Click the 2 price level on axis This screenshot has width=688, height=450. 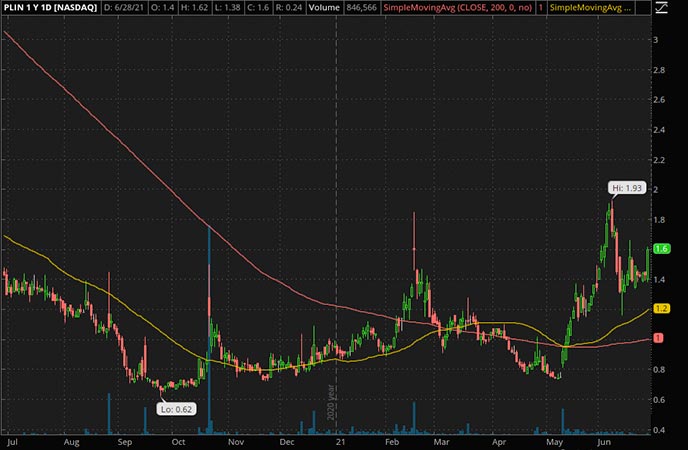(656, 190)
